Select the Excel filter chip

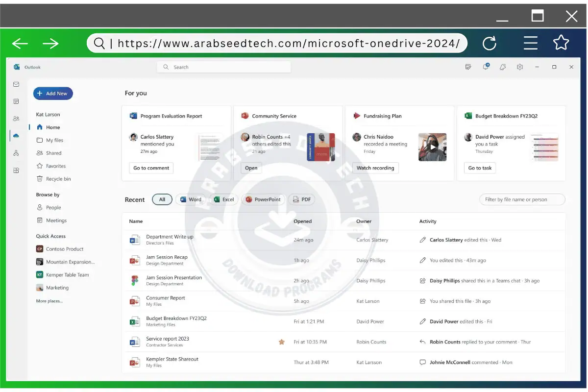point(224,199)
